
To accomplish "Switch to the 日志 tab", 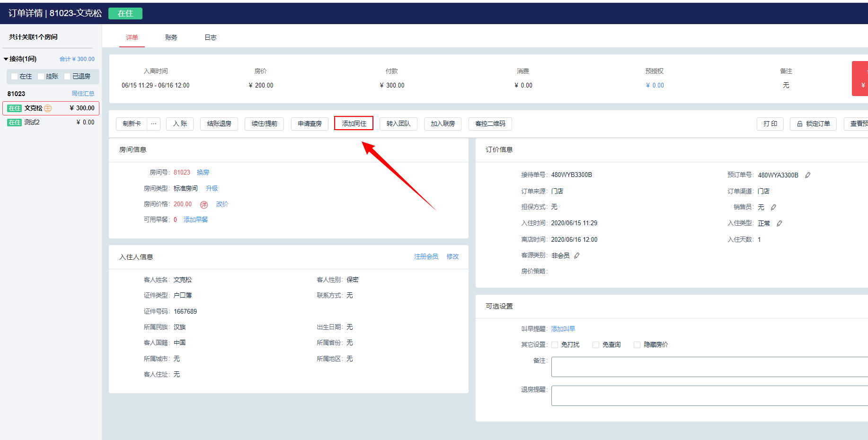I will click(x=211, y=37).
